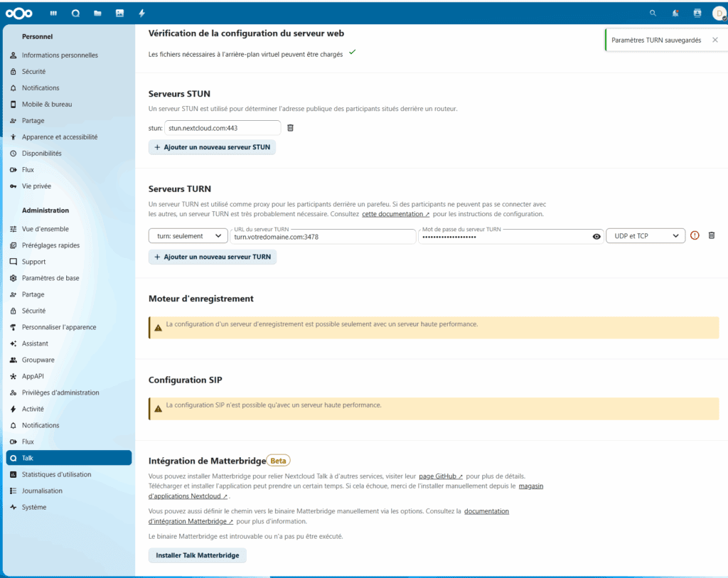
Task: Open the notifications bell in header
Action: click(x=675, y=13)
